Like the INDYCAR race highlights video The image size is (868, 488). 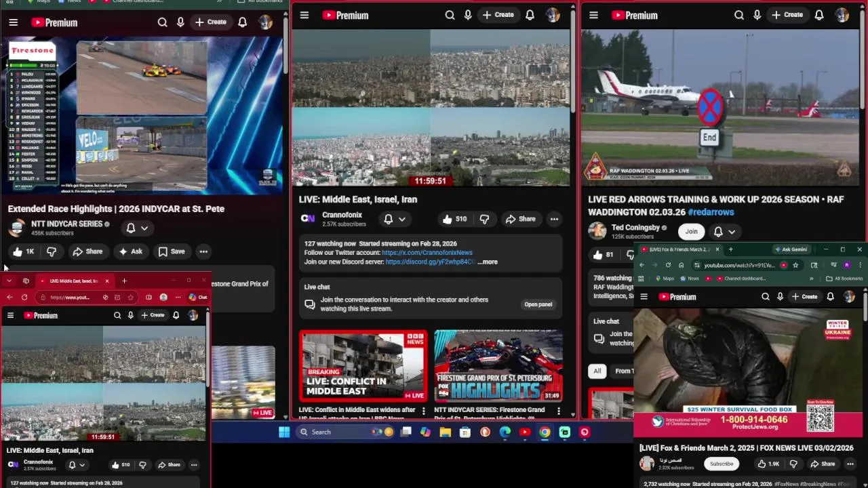coord(23,251)
